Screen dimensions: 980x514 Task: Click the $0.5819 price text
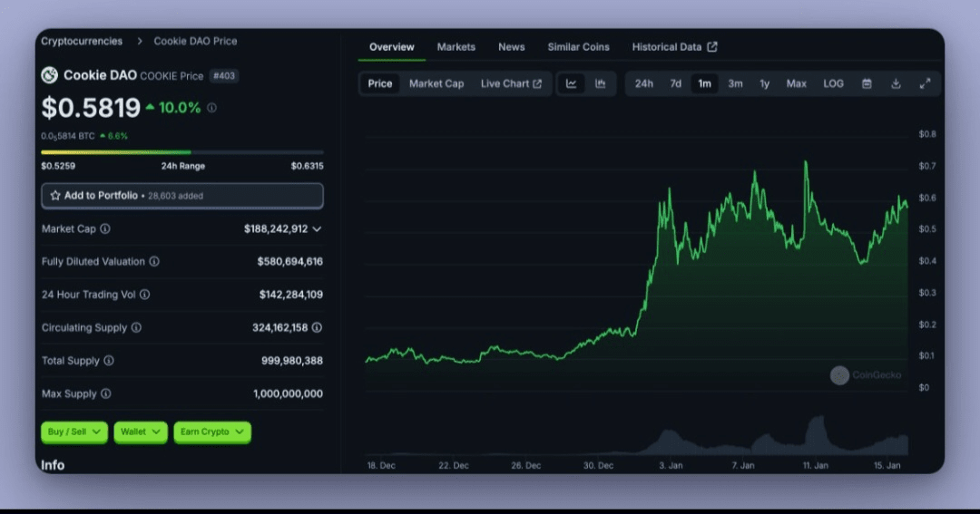[x=91, y=108]
